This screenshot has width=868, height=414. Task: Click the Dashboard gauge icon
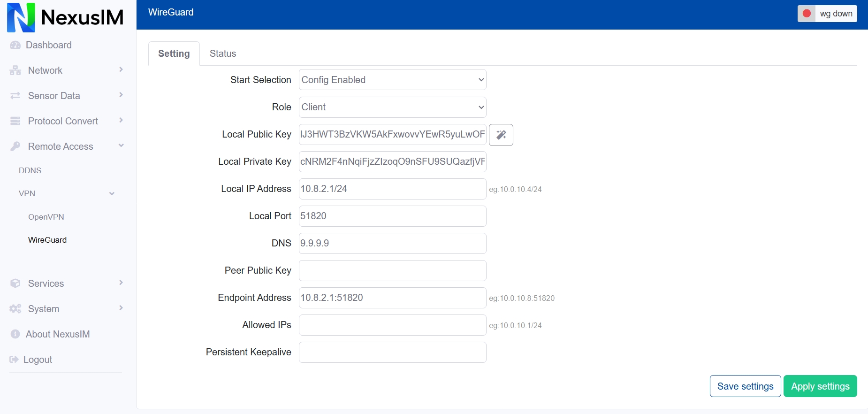15,45
